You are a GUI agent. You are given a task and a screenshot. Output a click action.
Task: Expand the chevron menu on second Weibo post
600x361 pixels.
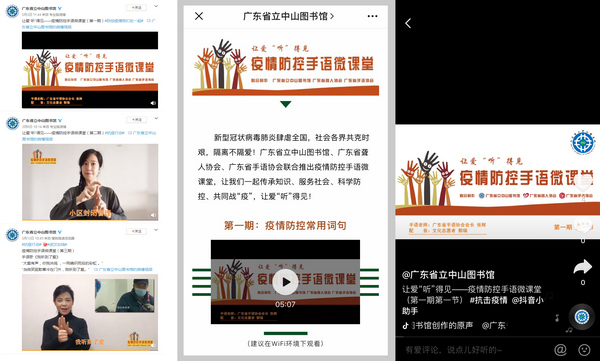click(156, 118)
